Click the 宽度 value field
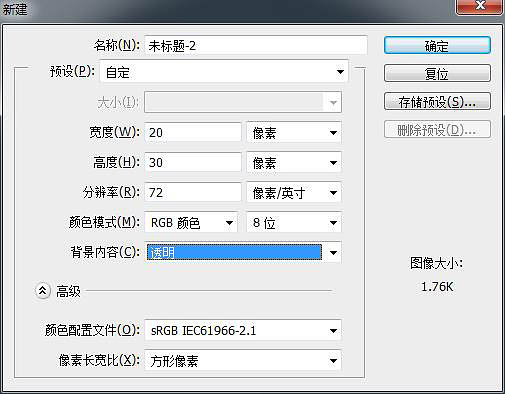 (x=193, y=132)
